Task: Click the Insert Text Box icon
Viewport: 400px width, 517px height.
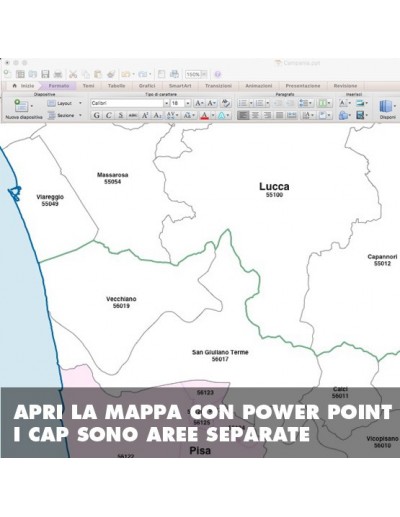Action: coord(343,103)
